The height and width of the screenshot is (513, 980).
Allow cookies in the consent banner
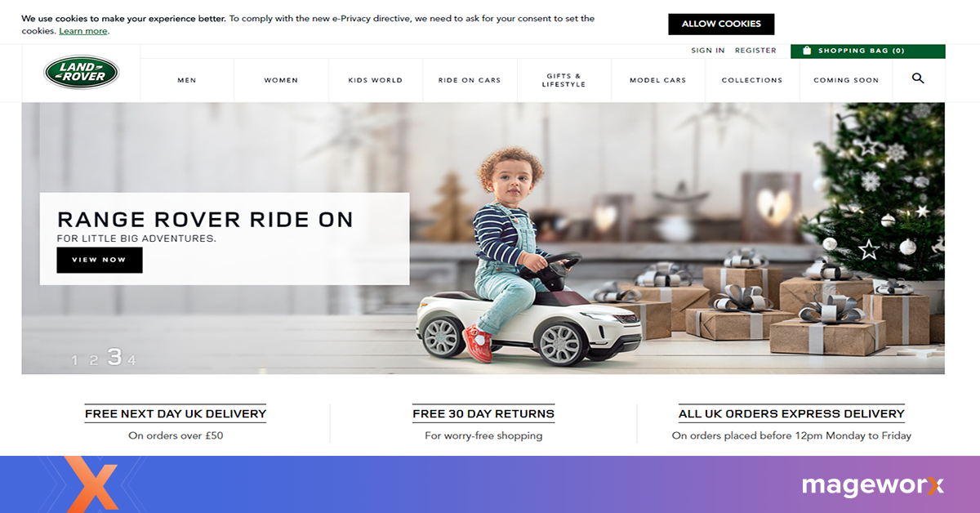click(721, 24)
